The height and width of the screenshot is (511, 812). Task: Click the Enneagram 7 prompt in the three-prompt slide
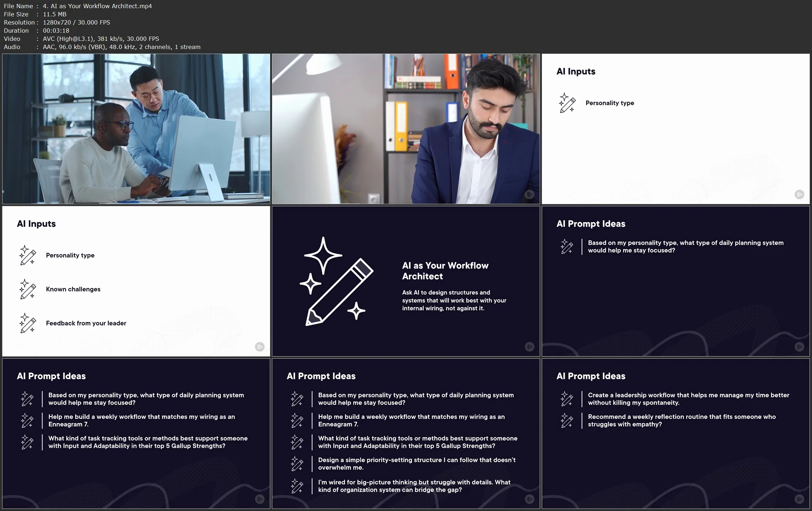[142, 420]
